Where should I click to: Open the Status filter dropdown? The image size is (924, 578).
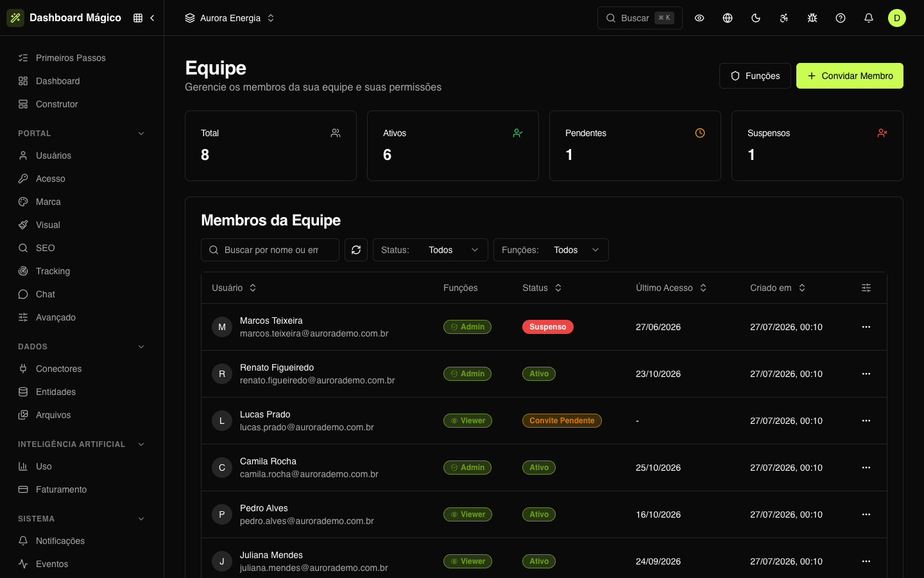coord(431,250)
